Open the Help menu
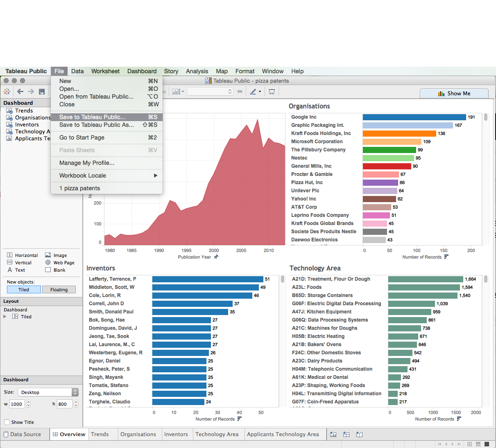Viewport: 496px width, 448px height. [x=297, y=71]
